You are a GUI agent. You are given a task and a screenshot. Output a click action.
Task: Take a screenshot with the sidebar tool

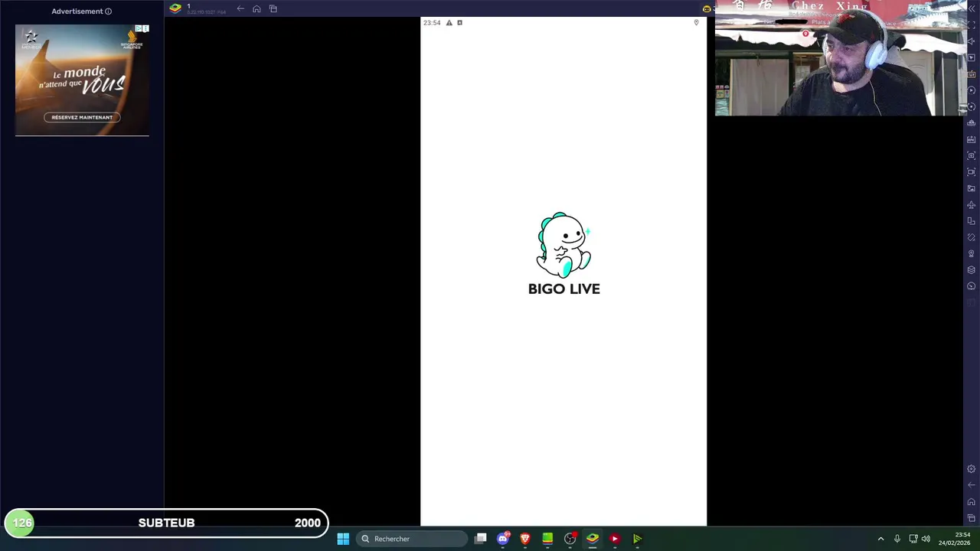pyautogui.click(x=972, y=155)
